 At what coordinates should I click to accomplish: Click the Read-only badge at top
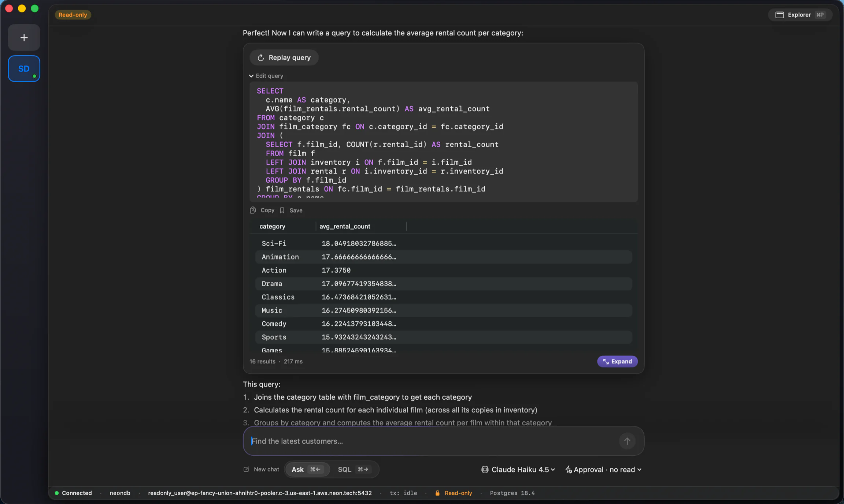73,15
